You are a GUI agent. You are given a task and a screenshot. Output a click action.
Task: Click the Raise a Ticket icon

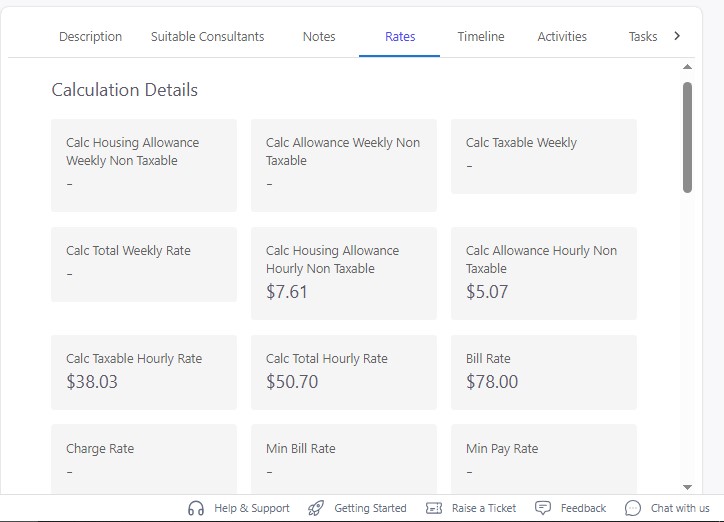434,508
